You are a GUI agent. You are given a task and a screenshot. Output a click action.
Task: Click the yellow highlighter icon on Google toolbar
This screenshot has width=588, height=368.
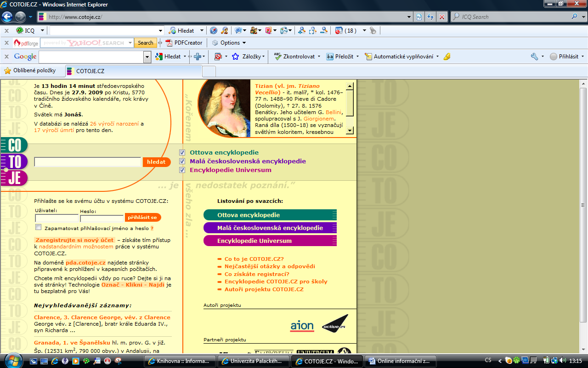click(x=447, y=57)
